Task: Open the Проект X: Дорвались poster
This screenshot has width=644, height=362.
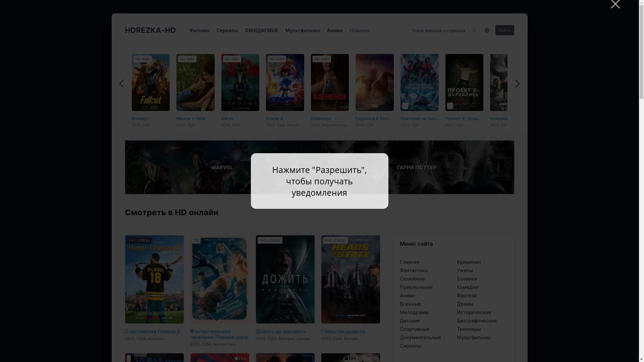Action: (464, 82)
